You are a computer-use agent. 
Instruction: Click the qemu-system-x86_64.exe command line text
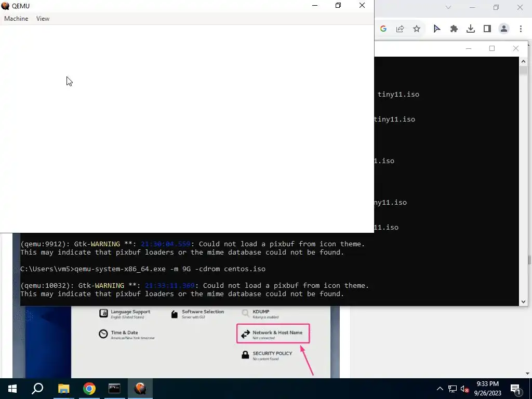[170, 269]
